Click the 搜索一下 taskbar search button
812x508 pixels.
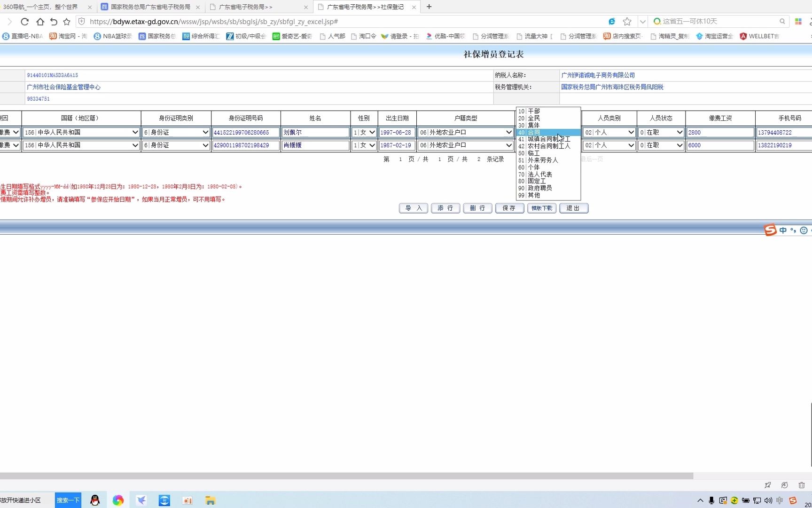click(68, 500)
